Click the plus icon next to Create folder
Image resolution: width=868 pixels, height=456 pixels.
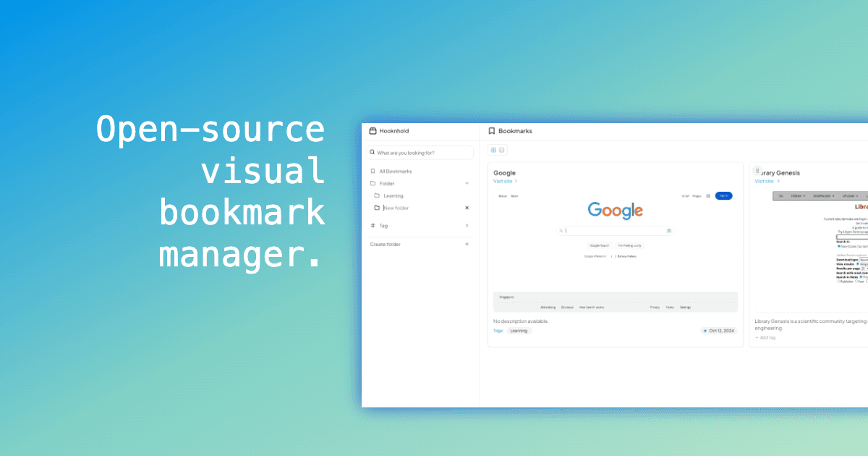click(467, 245)
